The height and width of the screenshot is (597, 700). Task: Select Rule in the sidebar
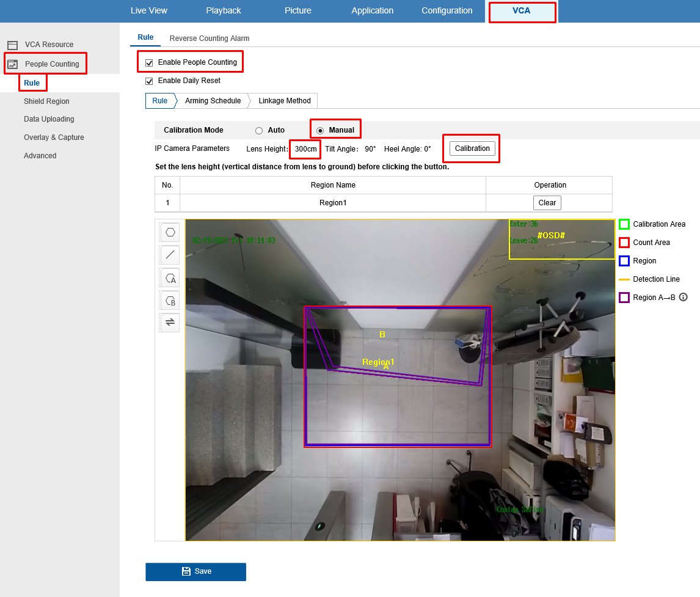pyautogui.click(x=32, y=83)
